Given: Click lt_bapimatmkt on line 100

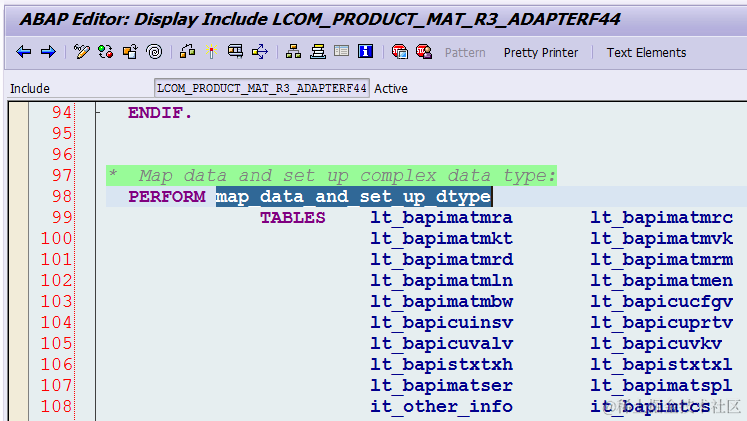Looking at the screenshot, I should (x=442, y=239).
